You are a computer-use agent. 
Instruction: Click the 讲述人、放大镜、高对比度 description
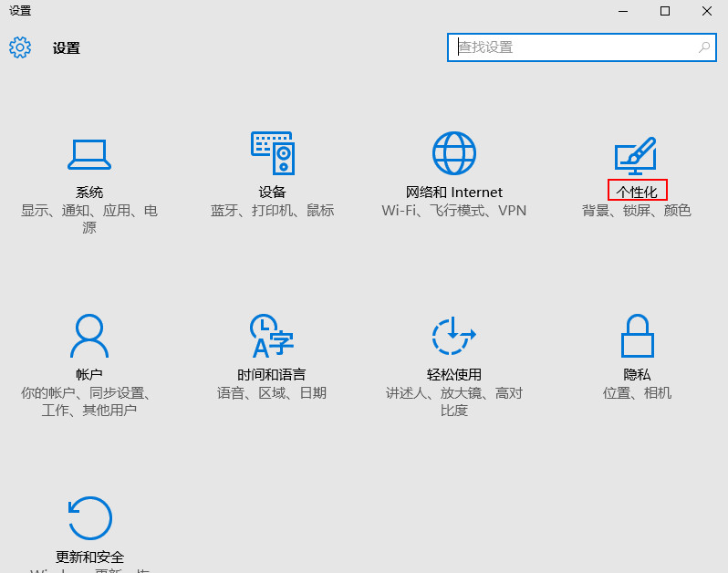click(454, 401)
